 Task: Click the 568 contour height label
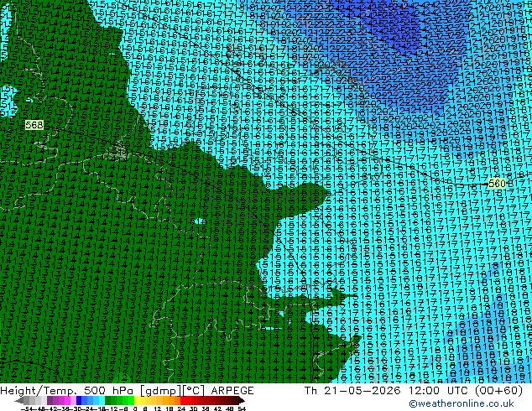click(x=34, y=125)
